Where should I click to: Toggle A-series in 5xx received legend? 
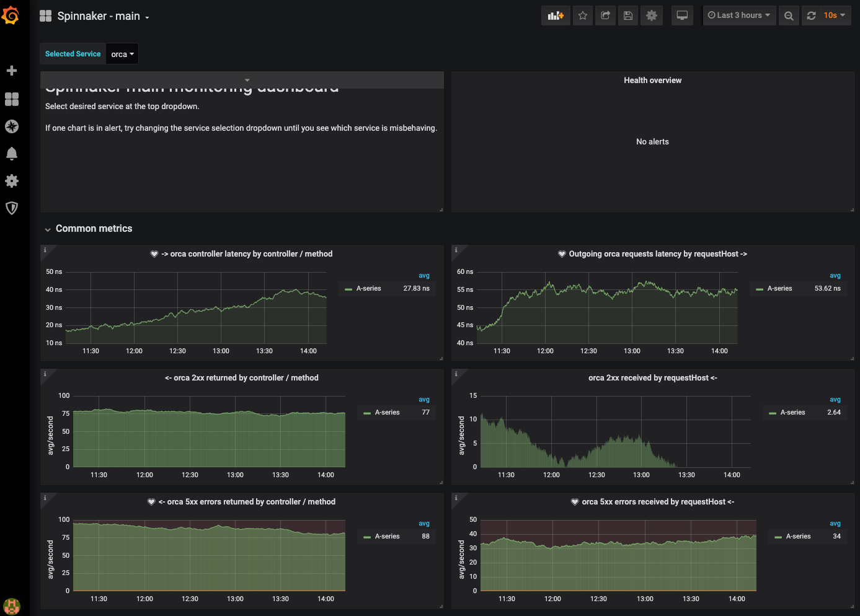[798, 537]
